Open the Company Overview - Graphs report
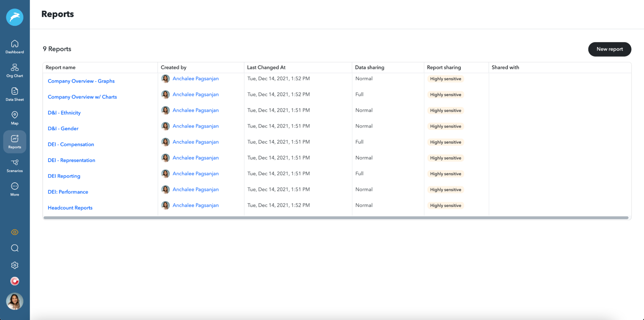644x320 pixels. pos(81,81)
